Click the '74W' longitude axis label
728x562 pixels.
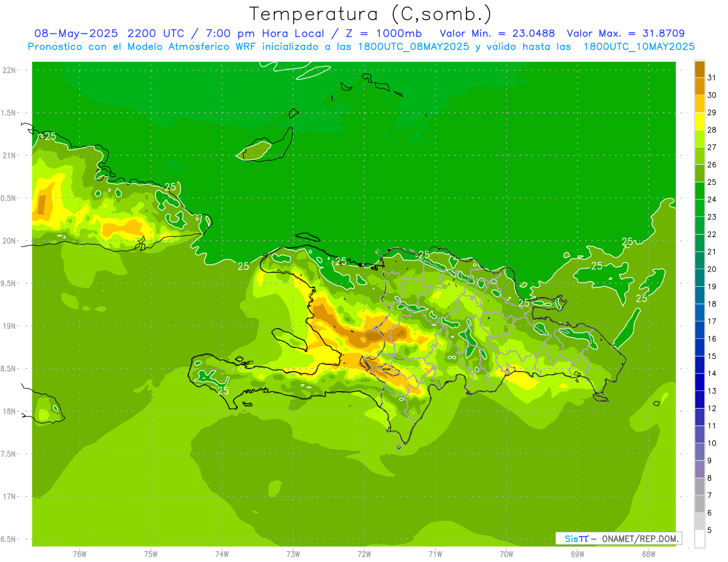222,554
